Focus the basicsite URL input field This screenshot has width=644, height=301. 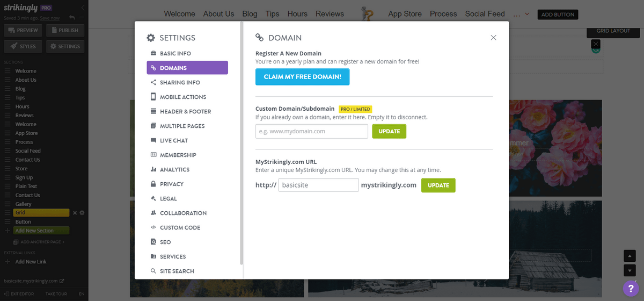click(x=318, y=185)
